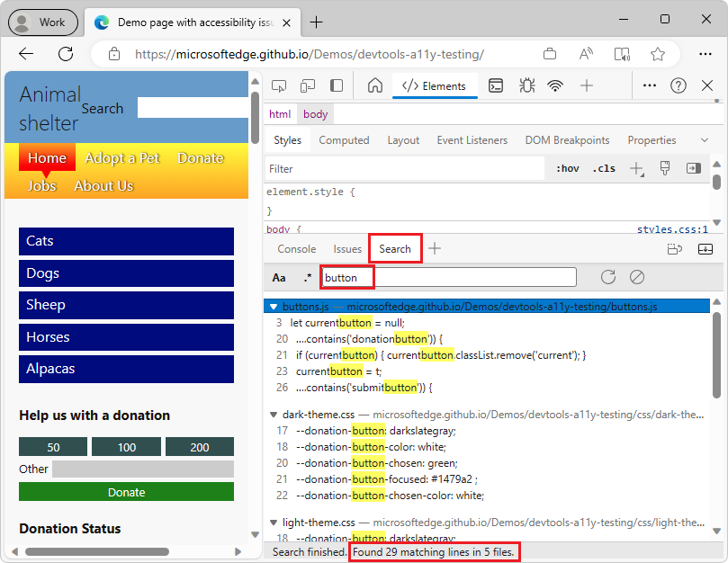728x563 pixels.
Task: Click the green Donate button
Action: tap(126, 492)
